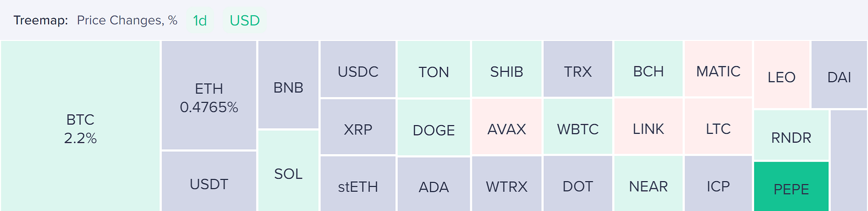This screenshot has height=211, width=868.
Task: Click the DAI tile
Action: click(839, 75)
